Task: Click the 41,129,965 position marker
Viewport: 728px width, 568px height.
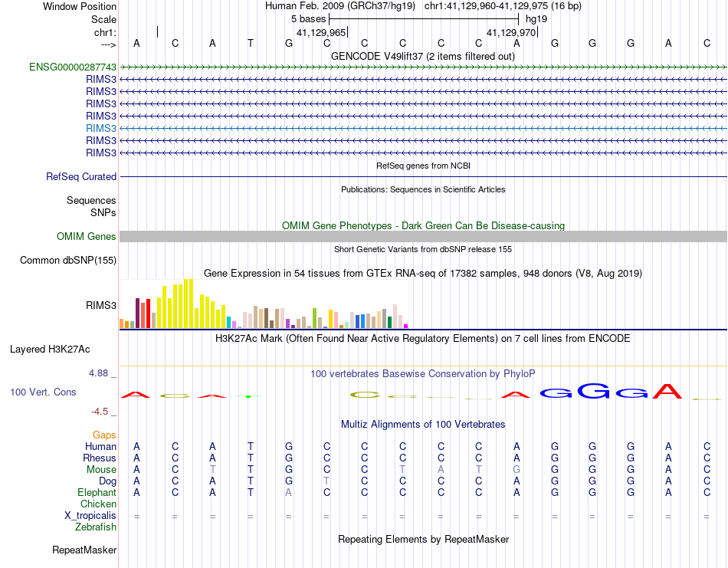Action: point(321,32)
